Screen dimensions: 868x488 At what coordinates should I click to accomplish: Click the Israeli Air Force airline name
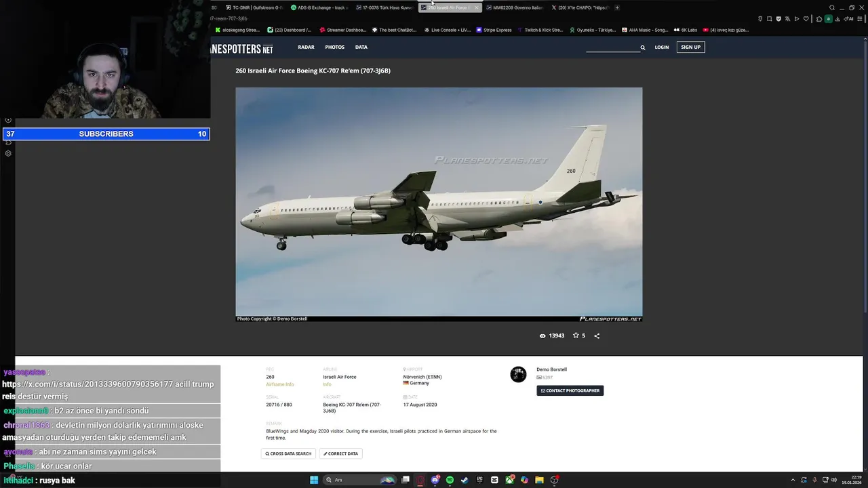pos(339,377)
